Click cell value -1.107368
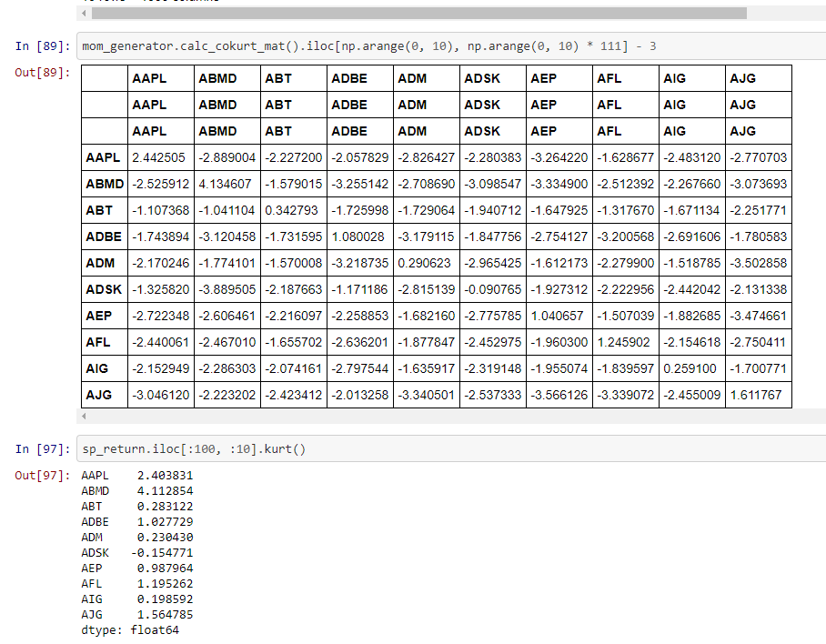The image size is (826, 644). tap(161, 210)
